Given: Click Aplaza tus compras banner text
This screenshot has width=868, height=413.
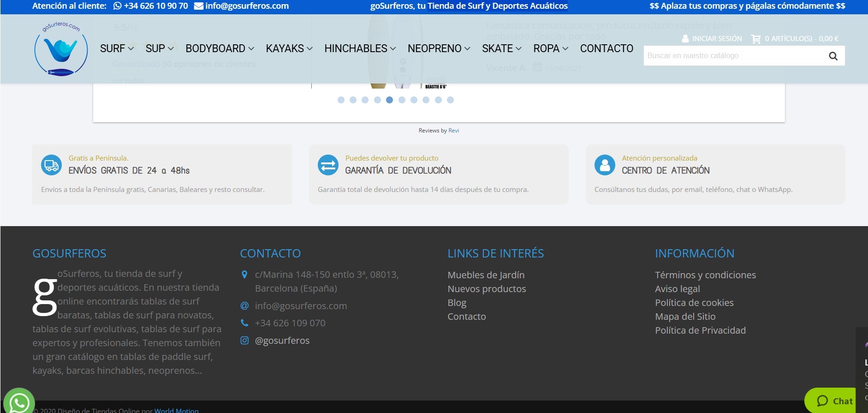Looking at the screenshot, I should coord(747,6).
